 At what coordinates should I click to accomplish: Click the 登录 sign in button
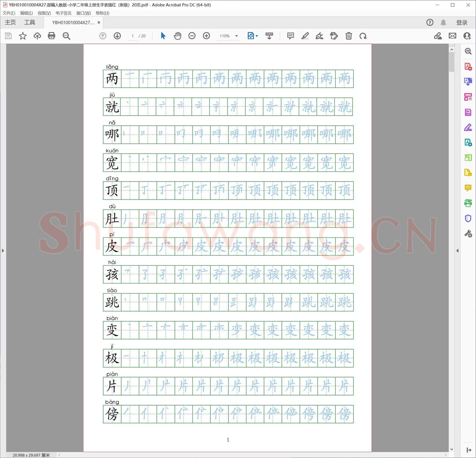[462, 23]
